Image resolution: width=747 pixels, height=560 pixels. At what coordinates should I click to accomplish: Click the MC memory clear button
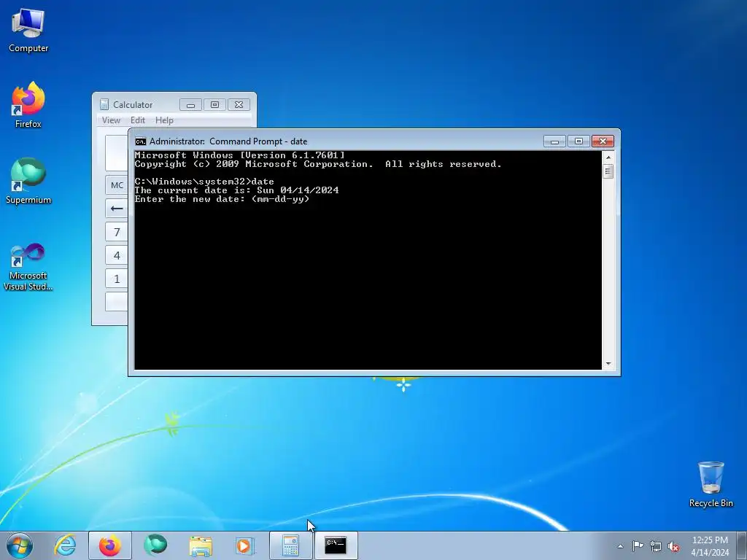pos(117,185)
